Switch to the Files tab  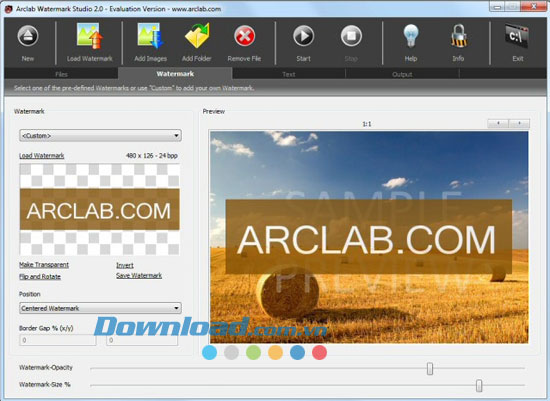61,74
